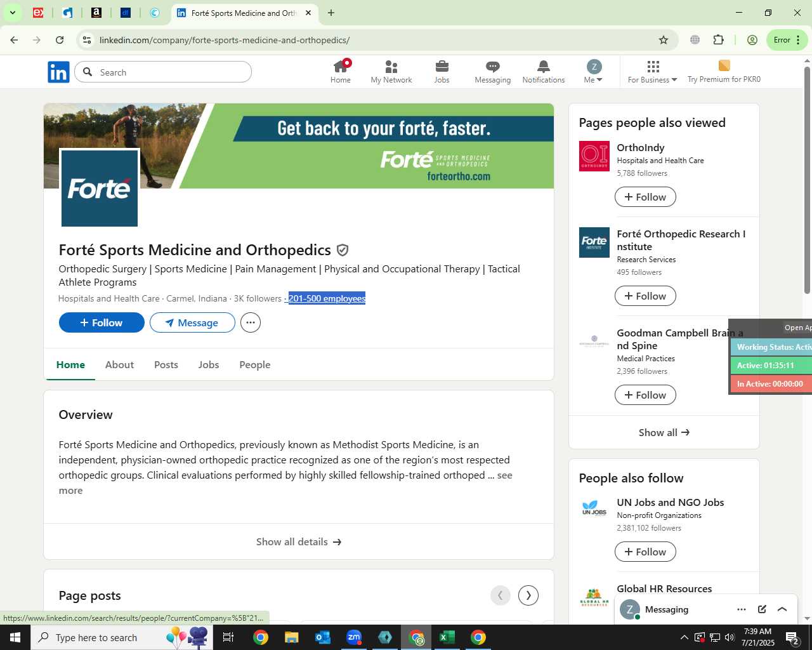Open the UN Jobs logo thumbnail
Viewport: 812px width, 650px height.
[594, 508]
